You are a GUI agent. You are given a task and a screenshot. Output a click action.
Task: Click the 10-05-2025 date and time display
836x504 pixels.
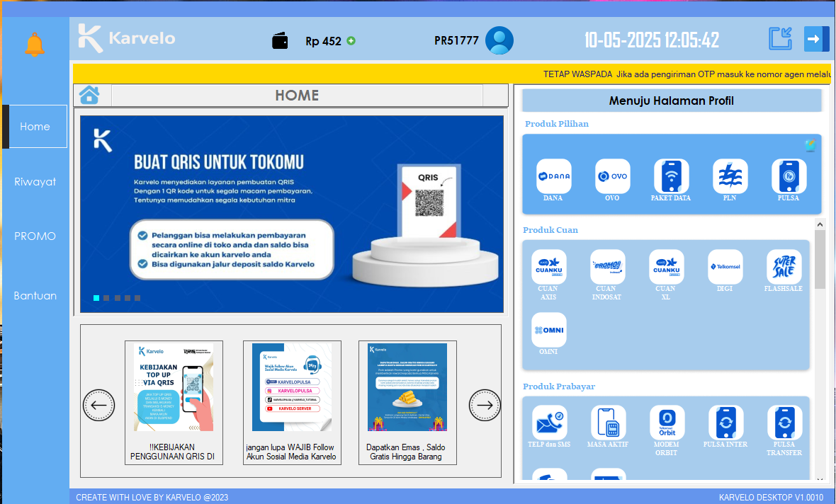(652, 40)
